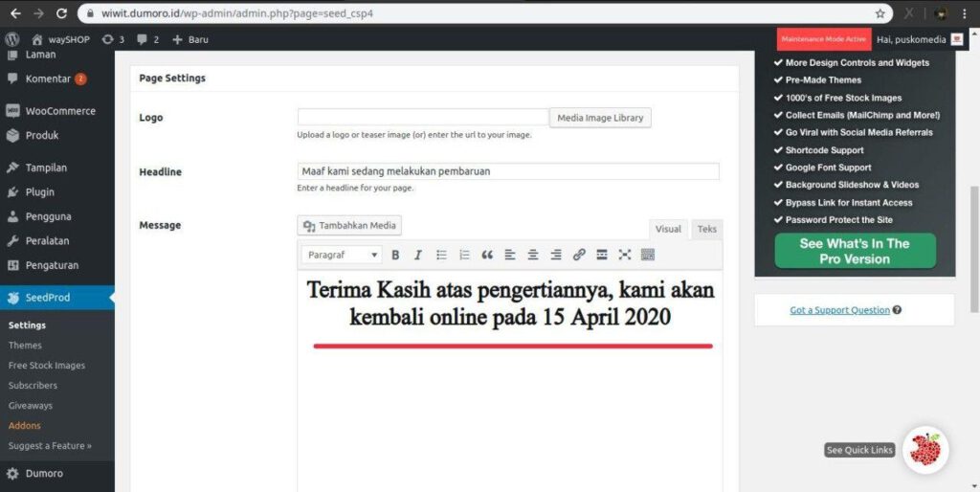The width and height of the screenshot is (980, 492).
Task: Open the Paragraf format dropdown
Action: (342, 255)
